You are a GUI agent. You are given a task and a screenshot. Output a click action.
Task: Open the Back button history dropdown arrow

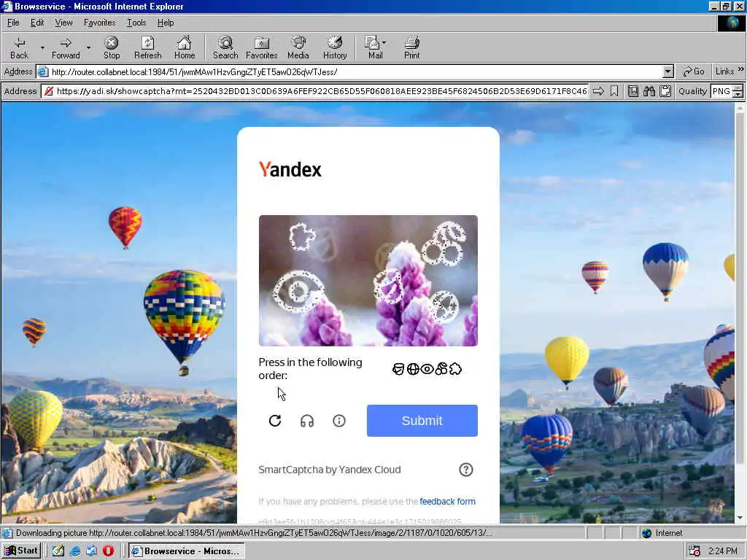click(42, 47)
